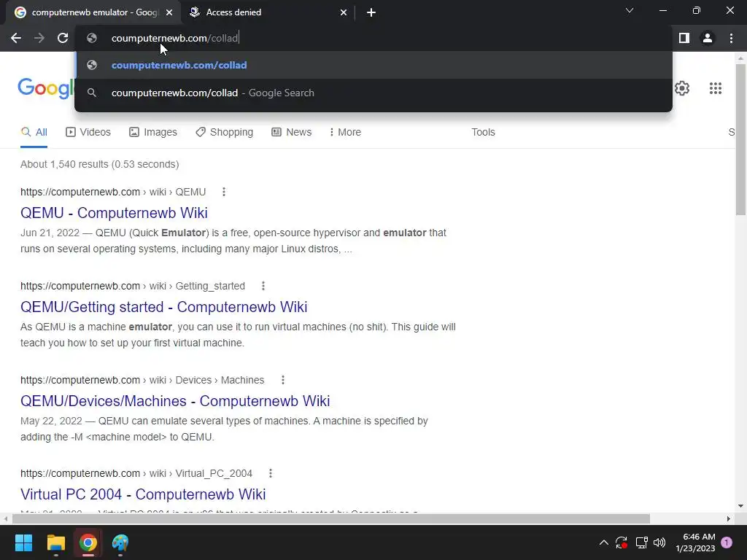747x560 pixels.
Task: Click the horizontal scrollbar thumb
Action: [x=330, y=518]
